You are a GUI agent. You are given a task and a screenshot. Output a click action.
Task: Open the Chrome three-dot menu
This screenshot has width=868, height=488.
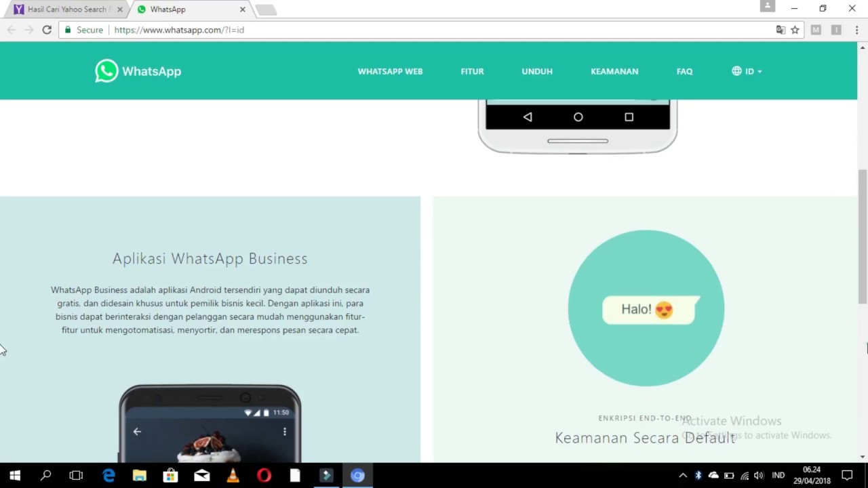pyautogui.click(x=857, y=30)
